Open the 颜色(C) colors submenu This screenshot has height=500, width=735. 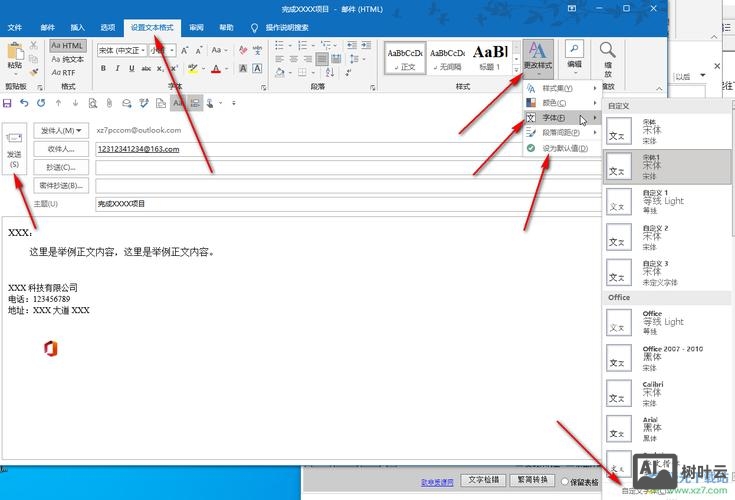[562, 103]
